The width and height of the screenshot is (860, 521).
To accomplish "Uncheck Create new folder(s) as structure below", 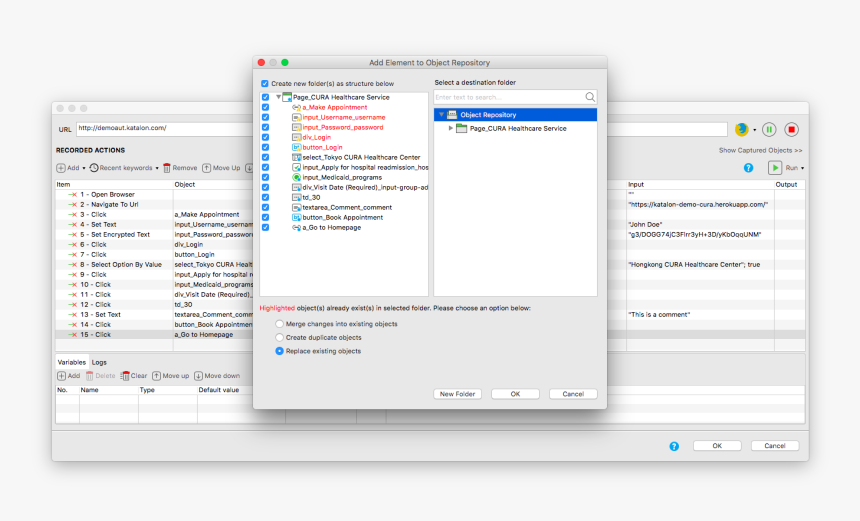I will [x=265, y=84].
